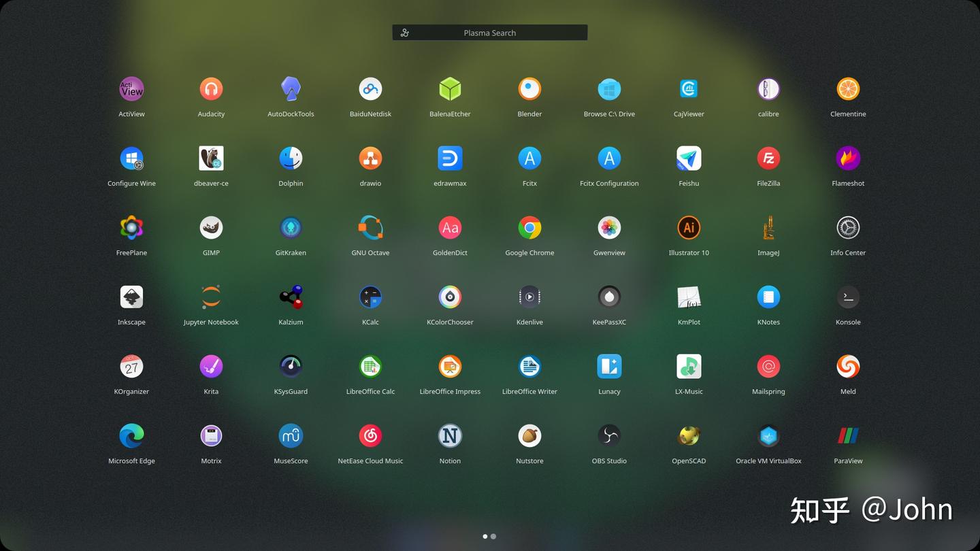Launch BalenaEtcher
Image resolution: width=980 pixels, height=551 pixels.
450,89
